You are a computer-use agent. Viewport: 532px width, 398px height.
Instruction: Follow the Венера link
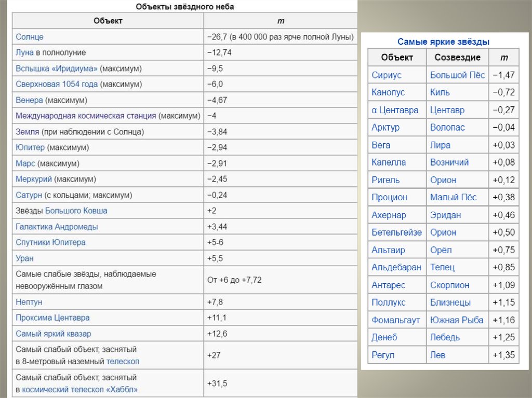[29, 100]
